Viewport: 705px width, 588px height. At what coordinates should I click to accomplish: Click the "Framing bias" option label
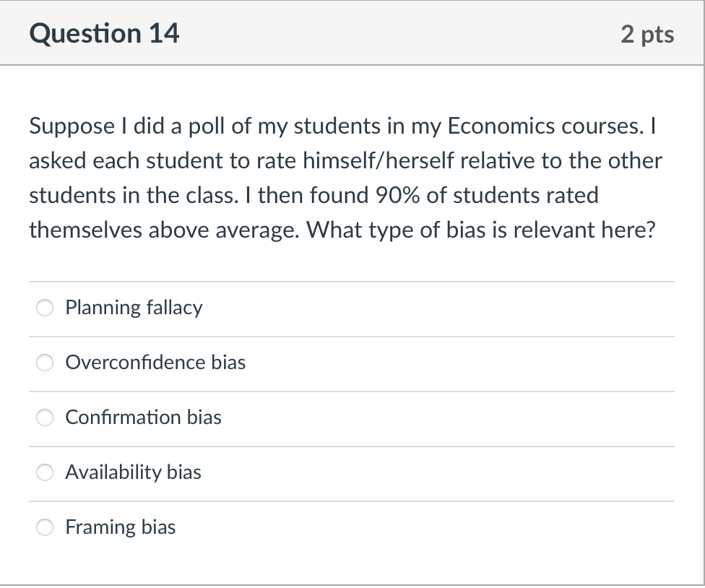120,527
